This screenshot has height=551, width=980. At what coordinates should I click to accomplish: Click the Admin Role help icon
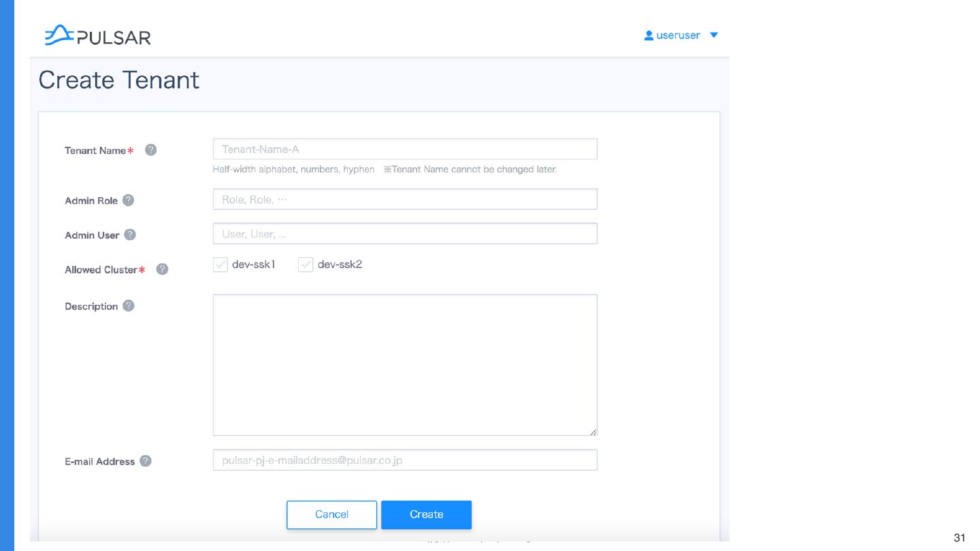(x=128, y=201)
